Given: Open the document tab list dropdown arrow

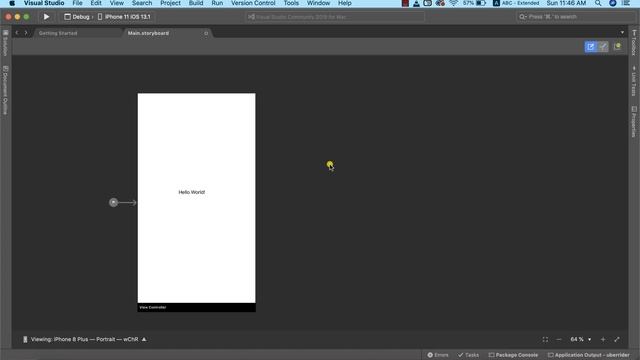Looking at the screenshot, I should (x=622, y=33).
